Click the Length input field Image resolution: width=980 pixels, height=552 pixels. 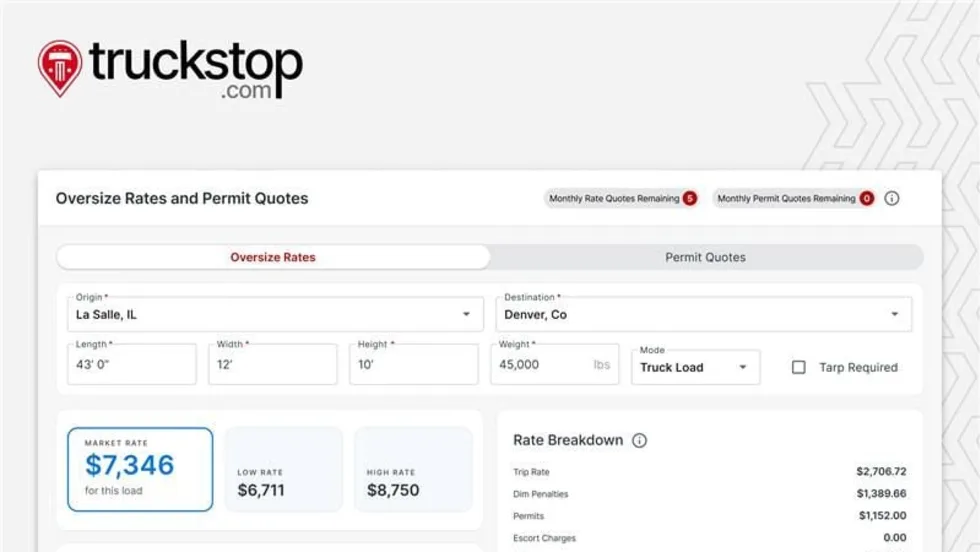[132, 364]
